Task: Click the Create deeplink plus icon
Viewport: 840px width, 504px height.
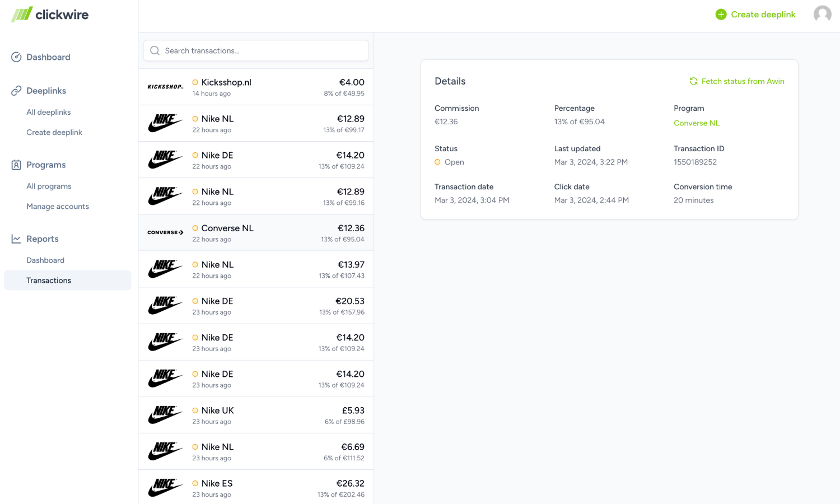Action: pyautogui.click(x=721, y=15)
